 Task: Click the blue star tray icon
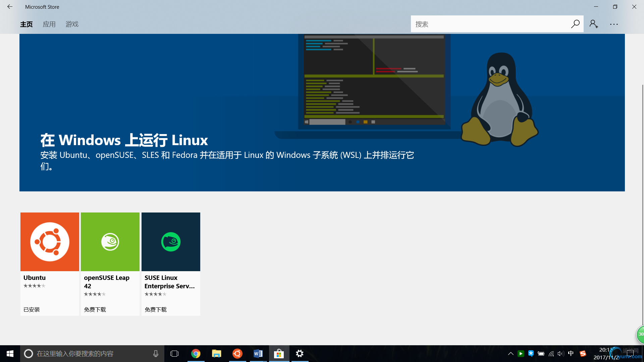click(x=531, y=354)
